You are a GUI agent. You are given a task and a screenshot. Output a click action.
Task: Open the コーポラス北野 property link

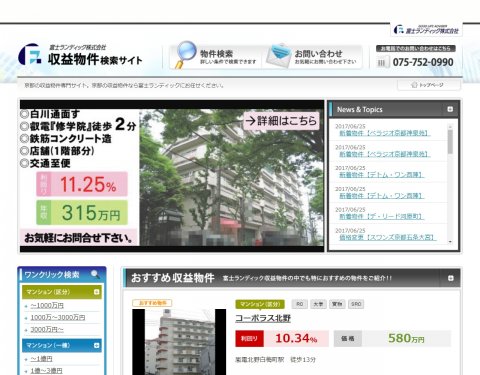(263, 318)
